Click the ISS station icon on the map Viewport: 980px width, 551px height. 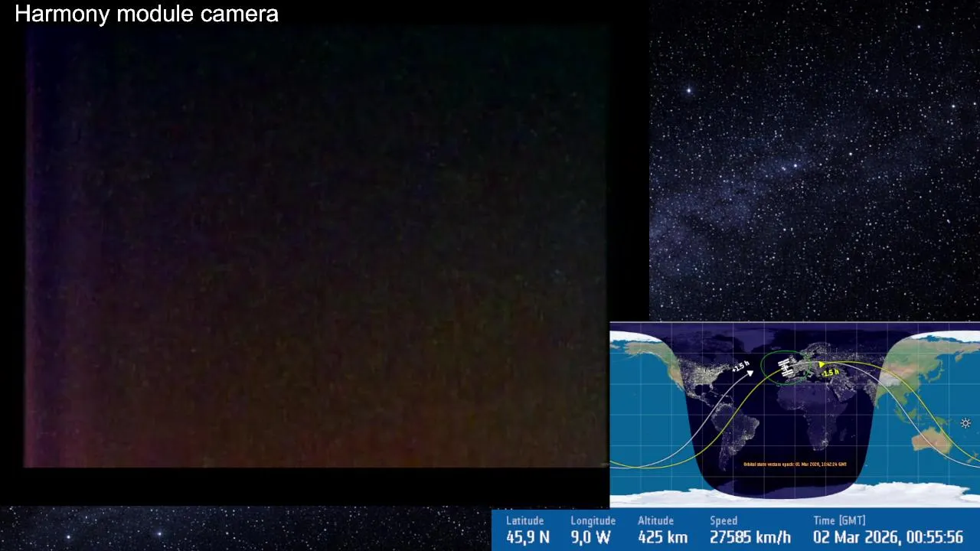[x=786, y=368]
